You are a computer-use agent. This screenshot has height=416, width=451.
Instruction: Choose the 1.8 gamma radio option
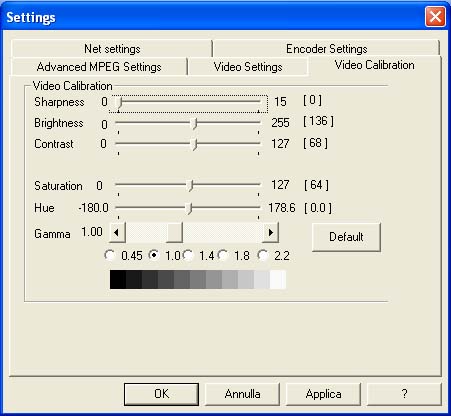click(223, 255)
